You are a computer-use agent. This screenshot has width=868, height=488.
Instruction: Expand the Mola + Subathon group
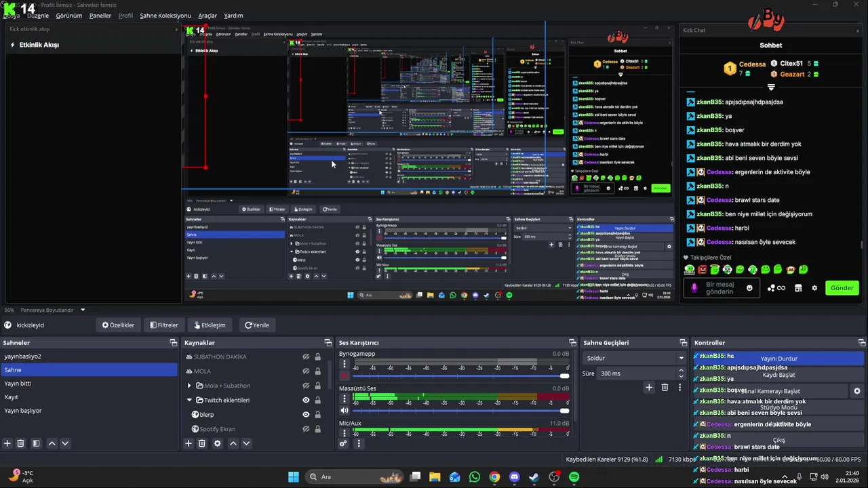coord(189,386)
